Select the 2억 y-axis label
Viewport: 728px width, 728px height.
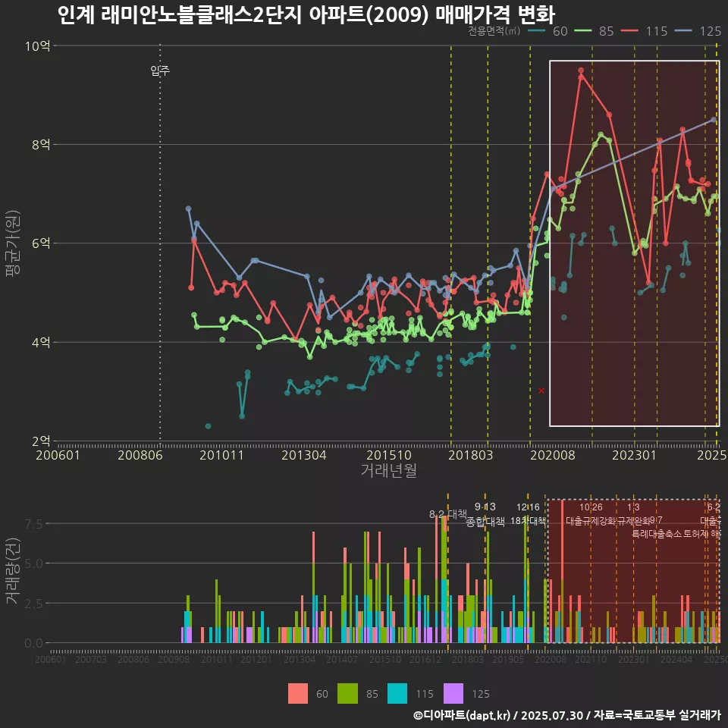(41, 441)
